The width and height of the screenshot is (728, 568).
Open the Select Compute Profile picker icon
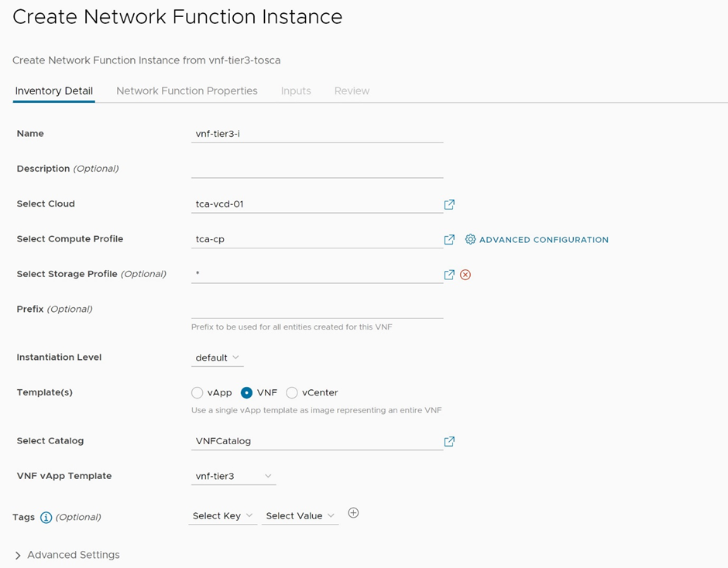pos(449,240)
